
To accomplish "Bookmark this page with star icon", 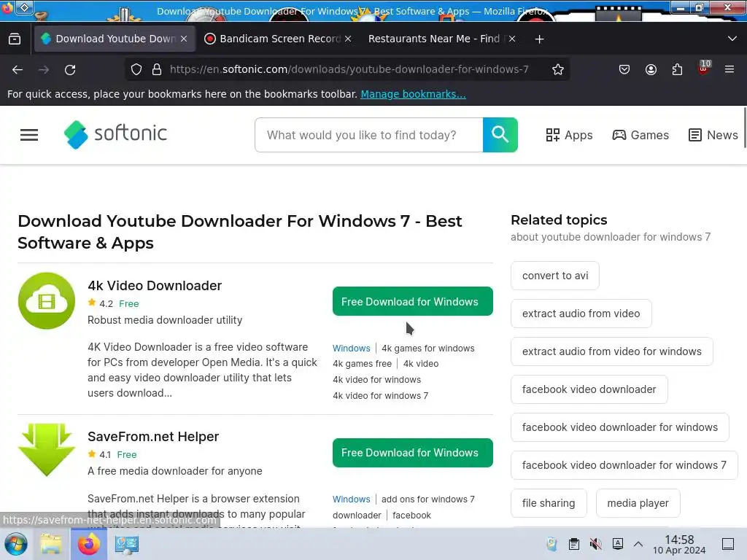I will click(558, 69).
